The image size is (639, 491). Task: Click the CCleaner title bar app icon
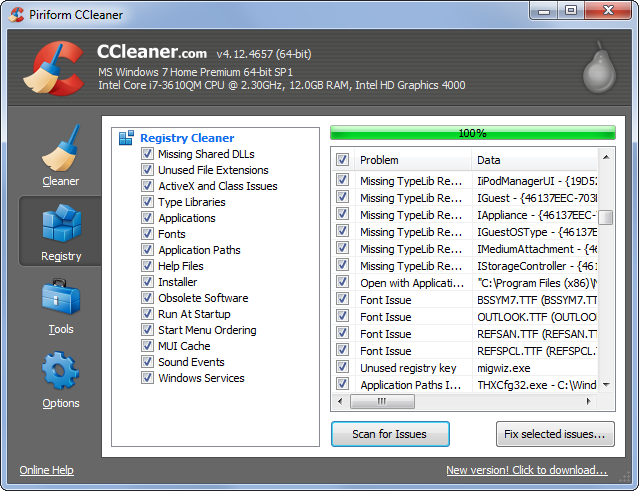(x=17, y=15)
